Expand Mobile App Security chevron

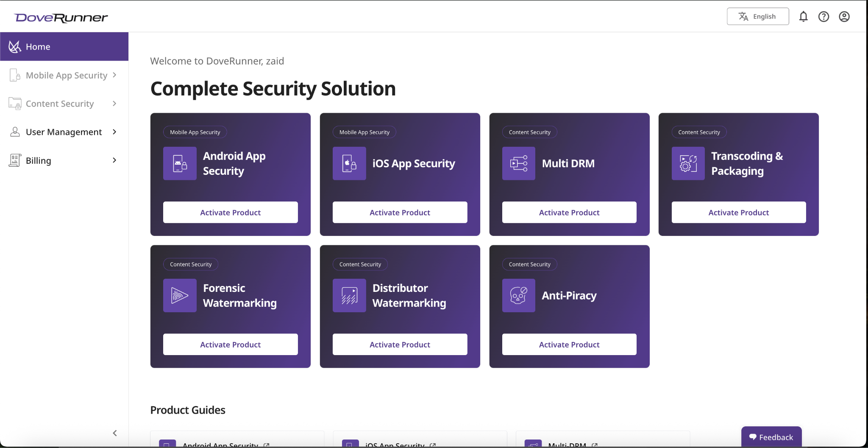114,75
